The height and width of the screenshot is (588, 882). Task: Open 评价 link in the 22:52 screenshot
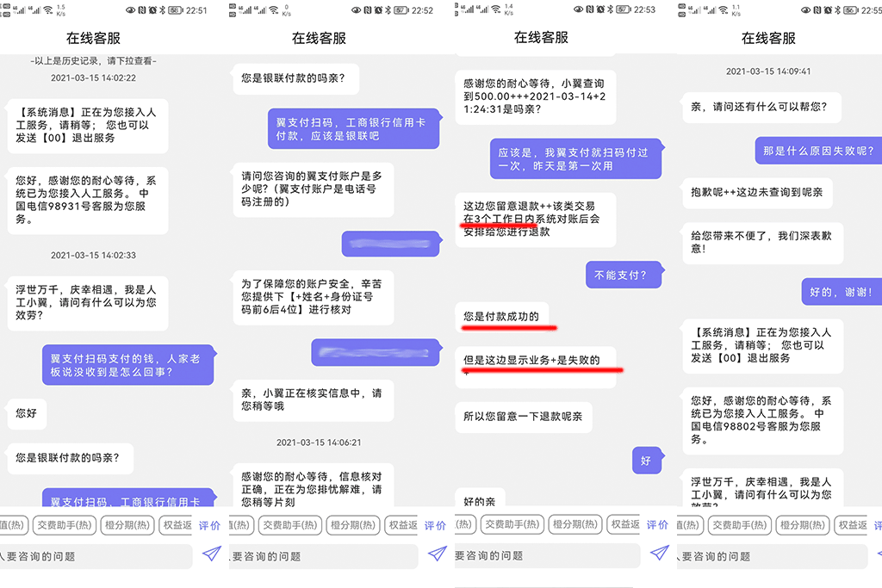[435, 526]
